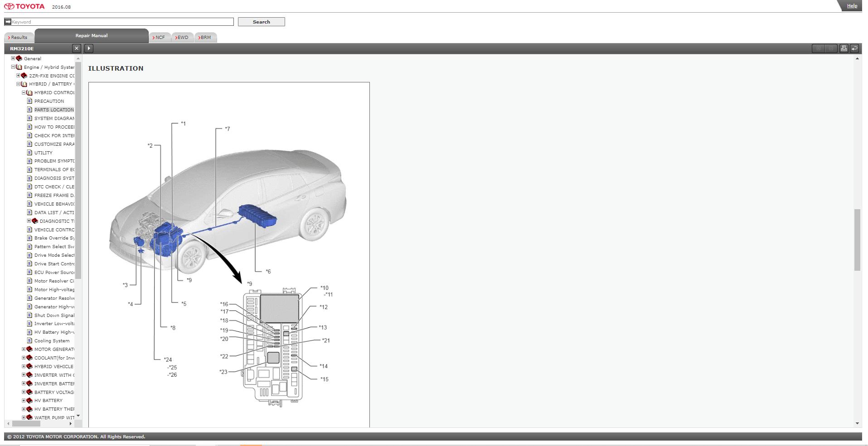This screenshot has width=868, height=446.
Task: Click the main content scroll-up arrow
Action: click(857, 59)
